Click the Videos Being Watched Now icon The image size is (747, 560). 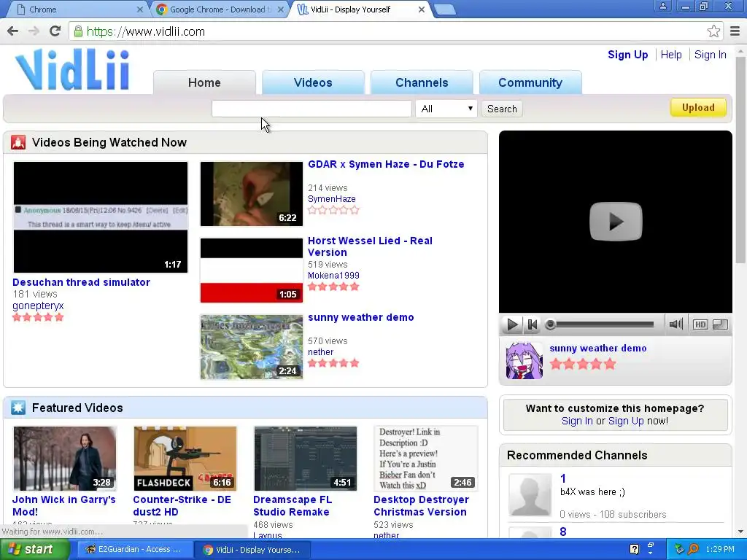pyautogui.click(x=18, y=142)
